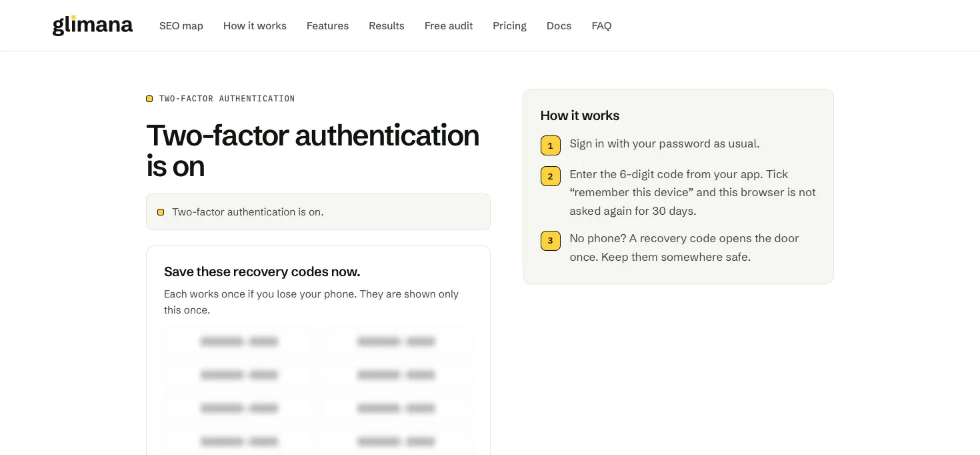The width and height of the screenshot is (980, 455).
Task: Click the Two-factor authentication is on banner
Action: 318,212
